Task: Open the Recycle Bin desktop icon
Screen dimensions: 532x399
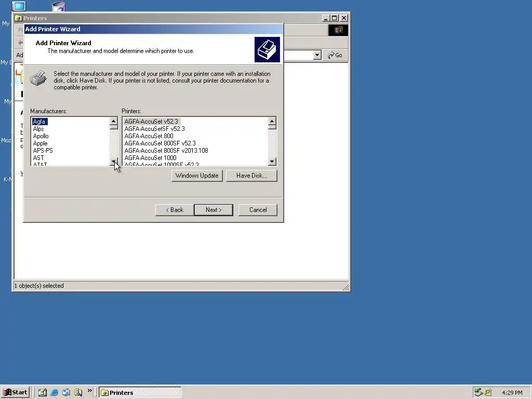Action: (x=58, y=6)
